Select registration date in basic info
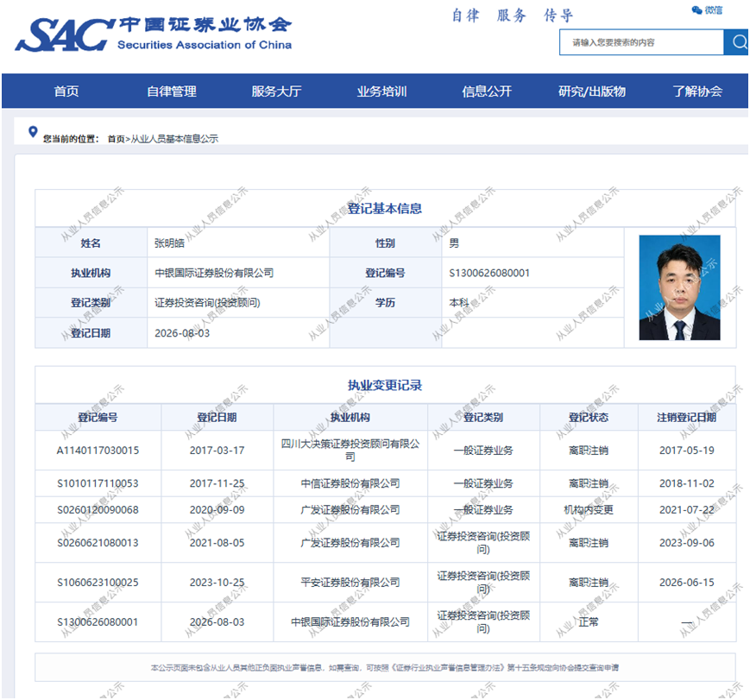 (182, 333)
